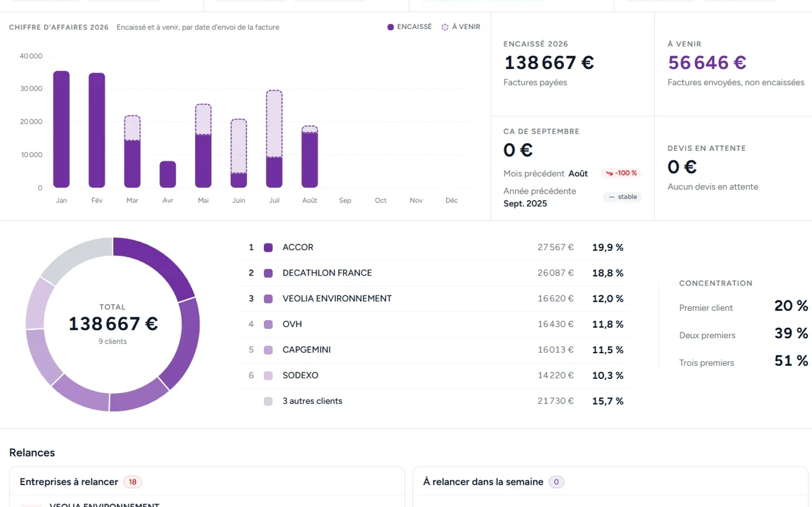Click the VEOLIA ENVIRONNEMENT color square
The height and width of the screenshot is (507, 812).
268,299
